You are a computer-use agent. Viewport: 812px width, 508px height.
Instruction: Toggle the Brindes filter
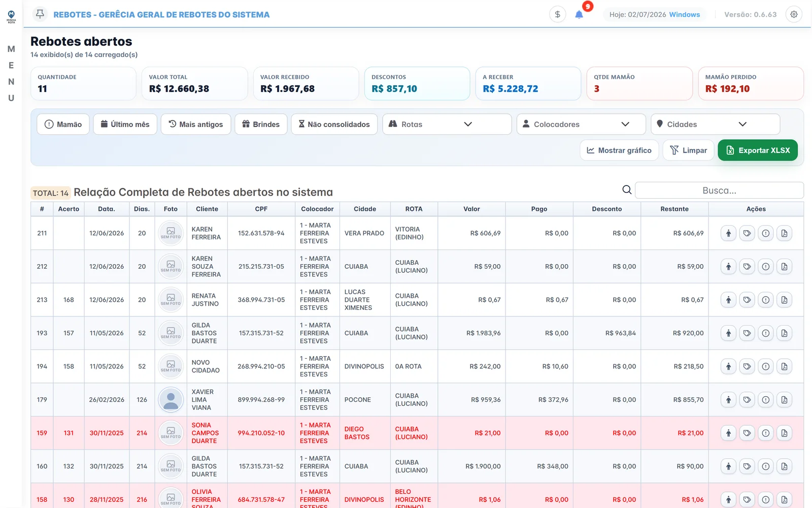261,124
